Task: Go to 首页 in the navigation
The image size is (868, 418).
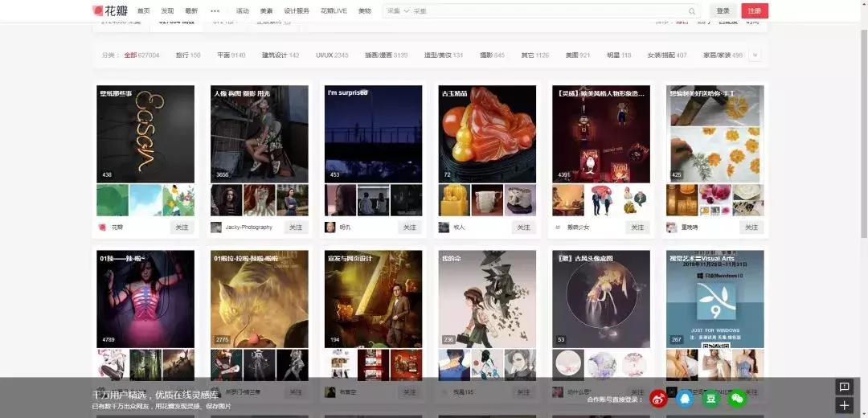Action: click(x=143, y=11)
